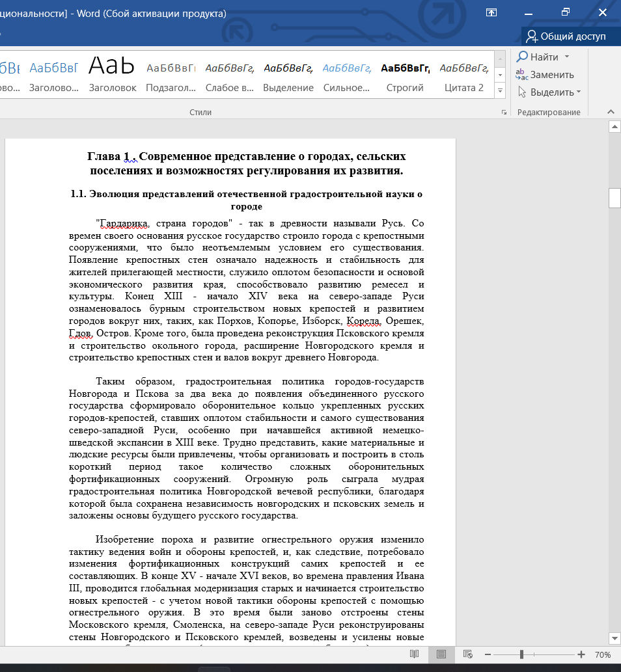This screenshot has height=672, width=621.
Task: Expand the styles gallery More button
Action: 500,91
